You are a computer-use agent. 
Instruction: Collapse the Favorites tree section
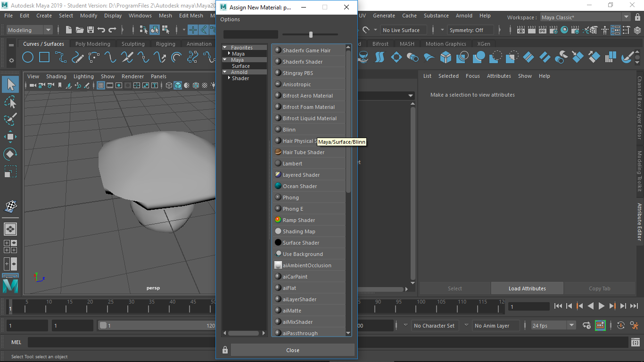[x=225, y=48]
